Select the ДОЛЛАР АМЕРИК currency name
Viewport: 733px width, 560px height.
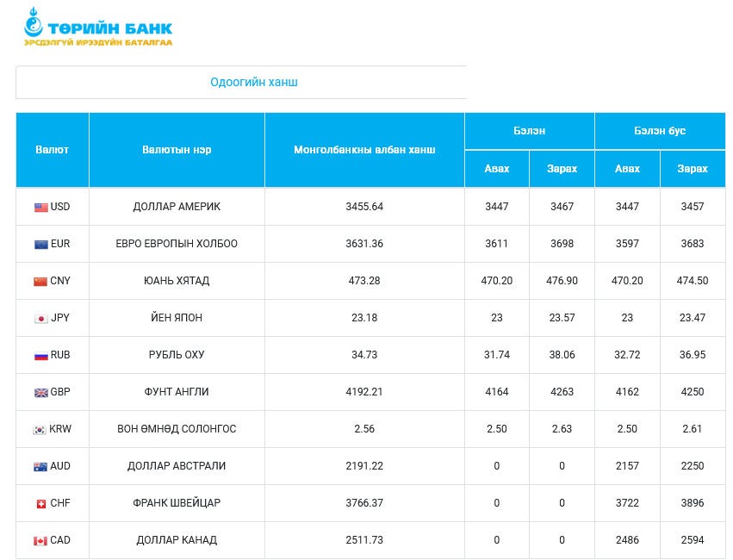[x=177, y=207]
